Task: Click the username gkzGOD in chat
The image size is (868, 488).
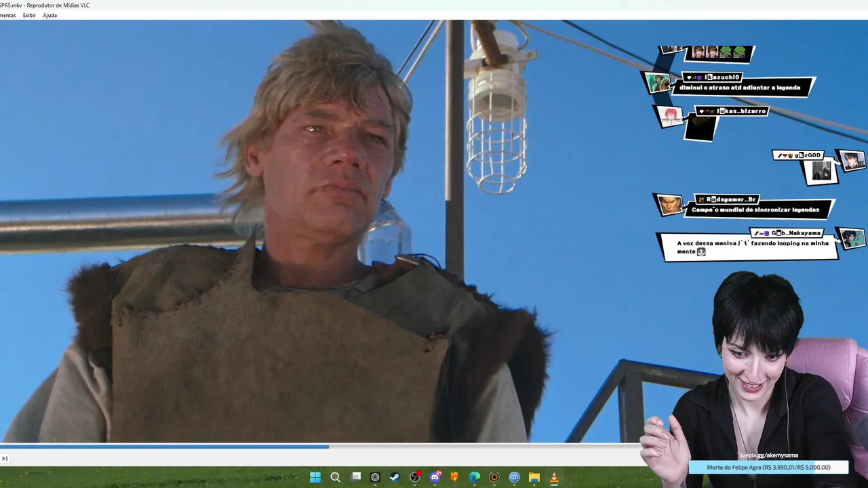Action: [809, 155]
